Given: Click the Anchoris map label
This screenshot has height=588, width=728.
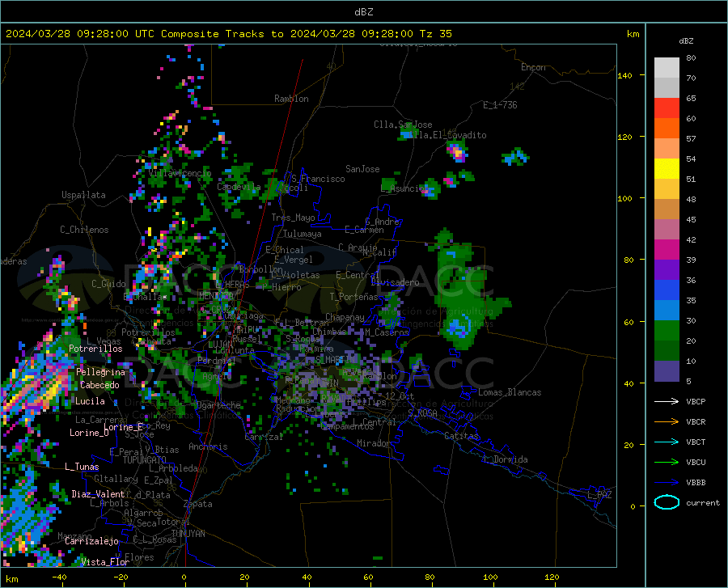Looking at the screenshot, I should pos(208,446).
